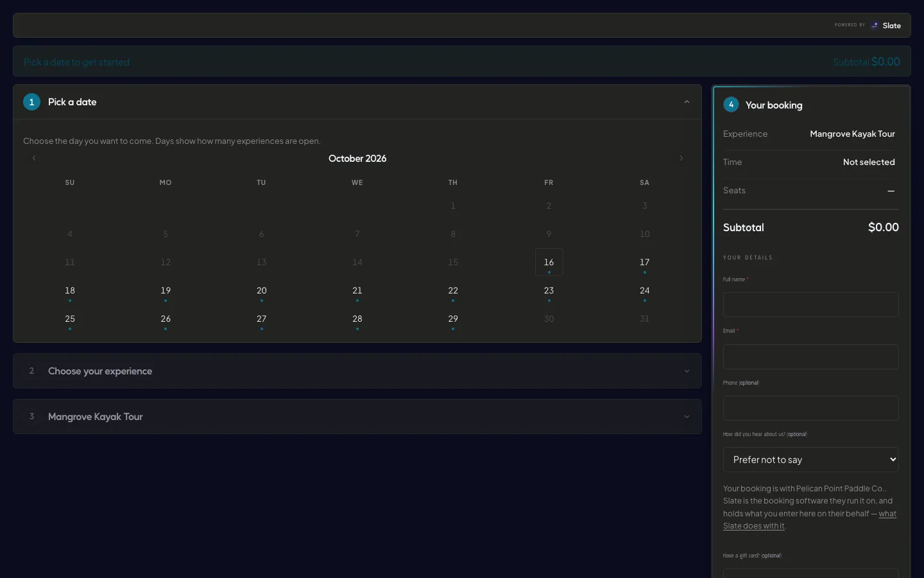Viewport: 924px width, 578px height.
Task: Pick October 21 in the calendar
Action: point(357,290)
